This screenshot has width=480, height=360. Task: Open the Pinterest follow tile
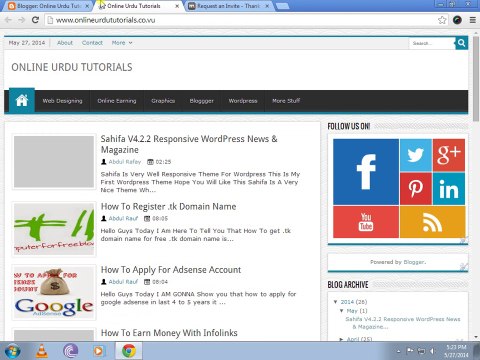coord(415,188)
